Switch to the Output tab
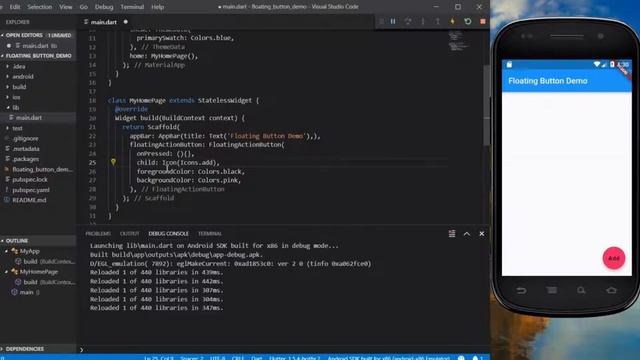This screenshot has width=640, height=360. click(129, 233)
